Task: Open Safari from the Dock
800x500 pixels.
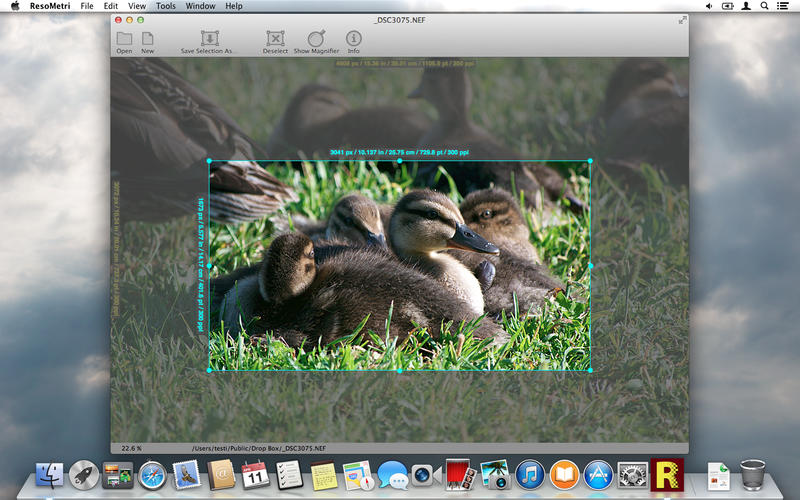Action: pyautogui.click(x=152, y=475)
